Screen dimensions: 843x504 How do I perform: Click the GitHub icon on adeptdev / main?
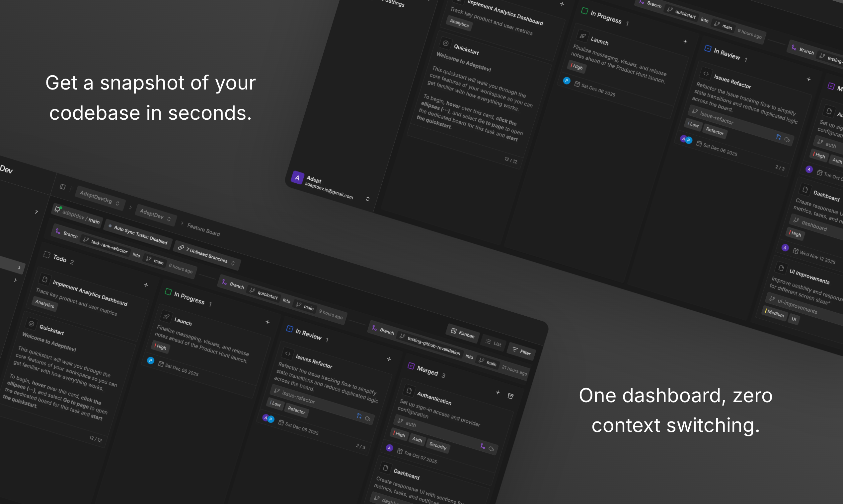pos(57,209)
